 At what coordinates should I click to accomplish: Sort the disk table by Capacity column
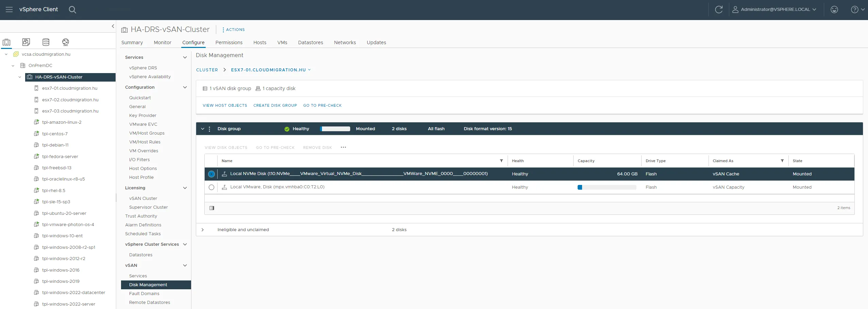pyautogui.click(x=586, y=161)
